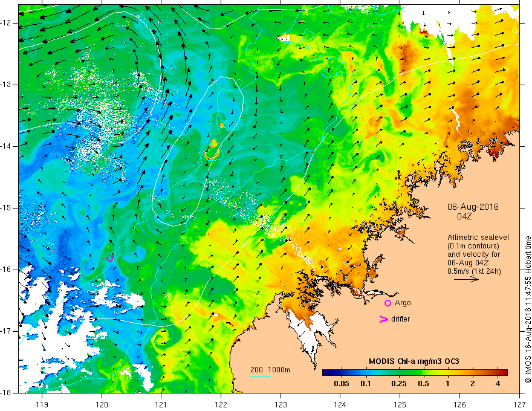Click the longitude axis label 126
The image size is (532, 411).
click(x=459, y=404)
